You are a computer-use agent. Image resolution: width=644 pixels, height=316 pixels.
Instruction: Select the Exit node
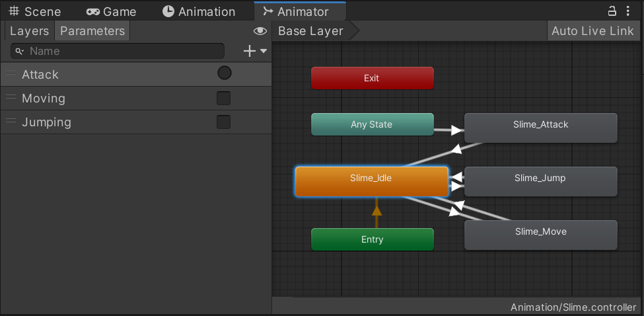point(372,78)
